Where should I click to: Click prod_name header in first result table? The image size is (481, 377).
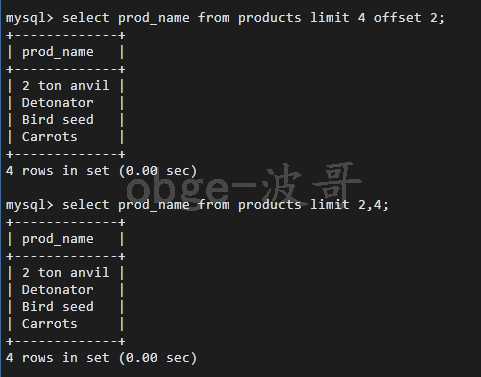coord(58,52)
